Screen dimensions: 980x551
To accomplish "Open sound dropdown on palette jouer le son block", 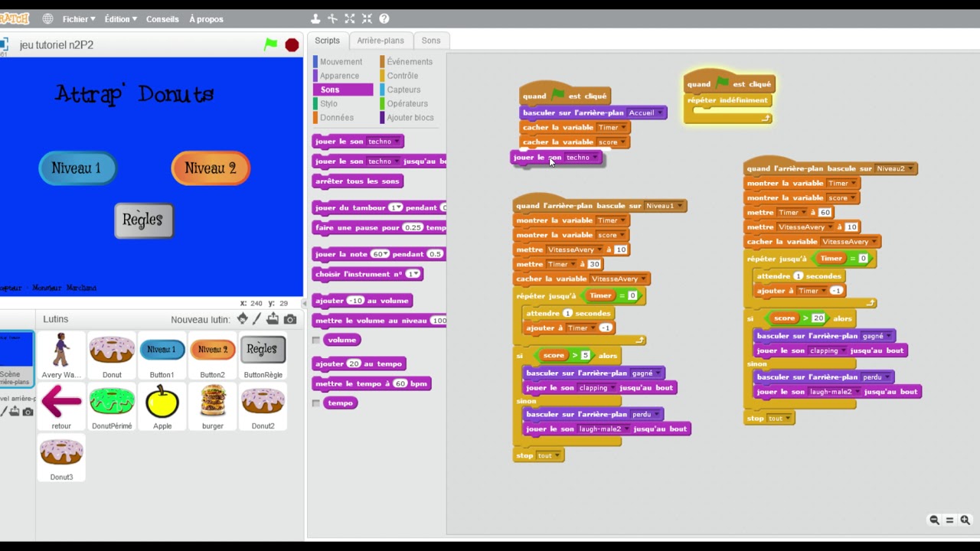I will pyautogui.click(x=396, y=142).
